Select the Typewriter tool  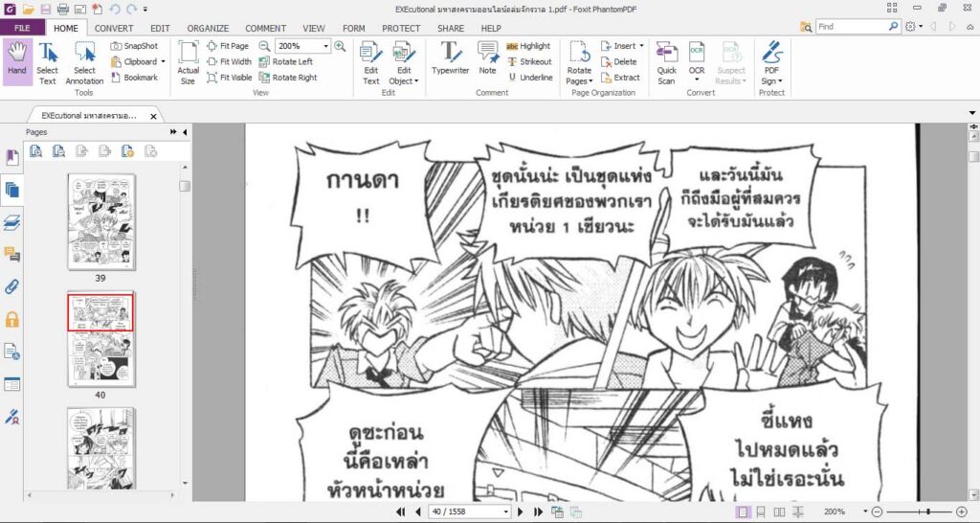coord(450,59)
